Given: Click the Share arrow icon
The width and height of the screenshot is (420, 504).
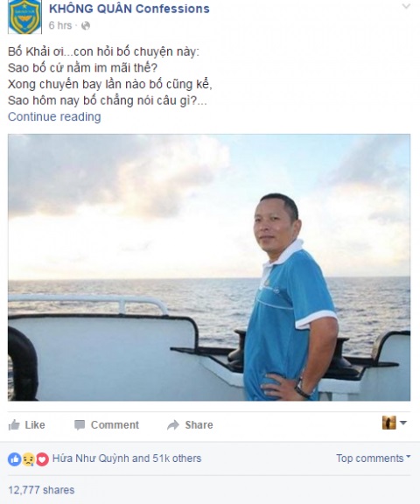Looking at the screenshot, I should pos(173,425).
